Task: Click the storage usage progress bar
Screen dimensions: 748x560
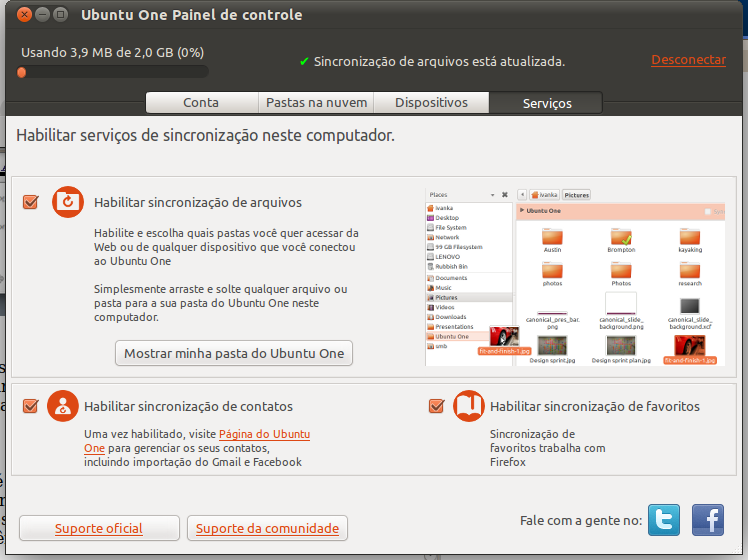Action: coord(113,72)
